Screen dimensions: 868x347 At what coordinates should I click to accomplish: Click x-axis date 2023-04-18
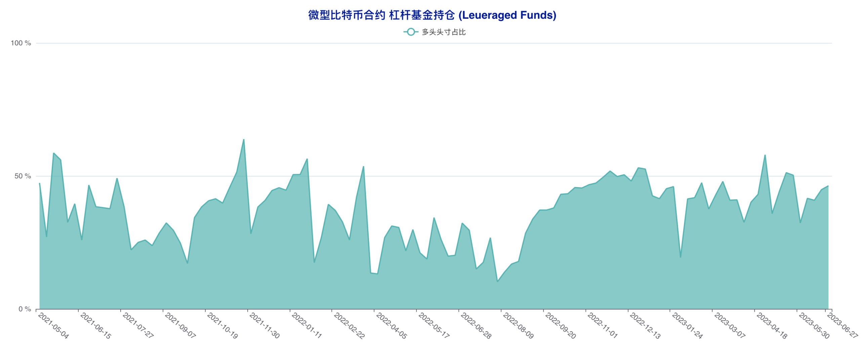(772, 326)
